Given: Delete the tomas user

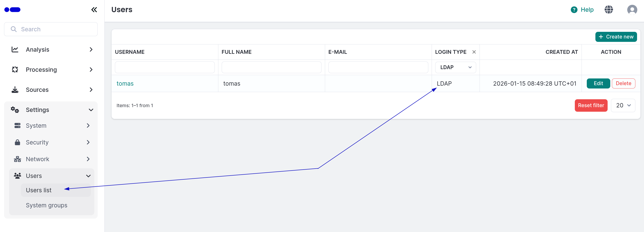Looking at the screenshot, I should coord(623,83).
